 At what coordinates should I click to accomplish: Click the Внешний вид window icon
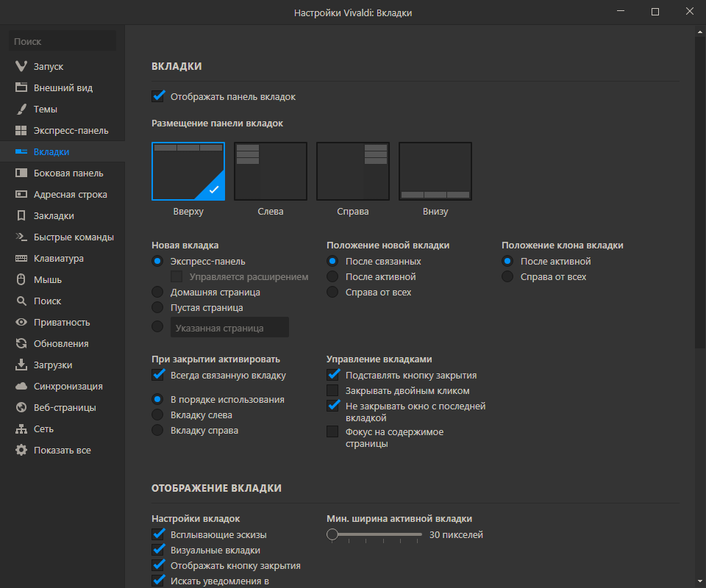pyautogui.click(x=21, y=87)
